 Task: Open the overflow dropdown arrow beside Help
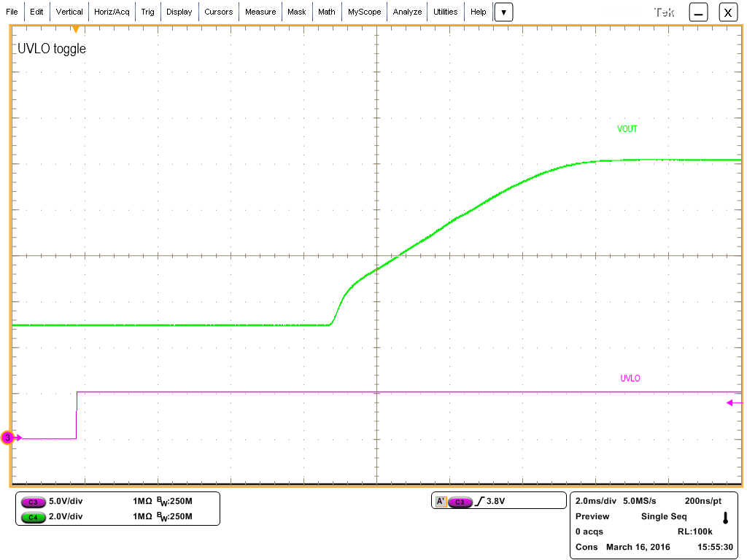coord(503,12)
